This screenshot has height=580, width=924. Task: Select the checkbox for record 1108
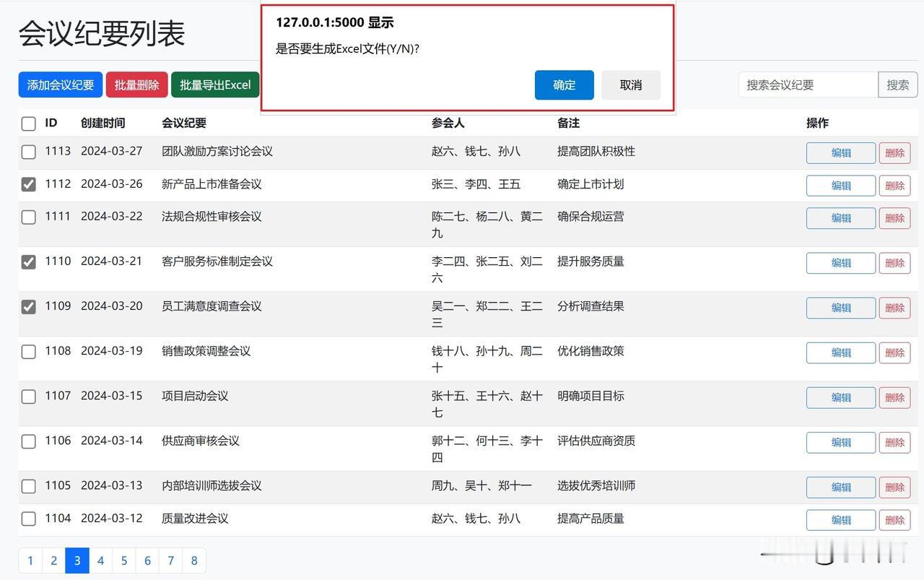29,351
